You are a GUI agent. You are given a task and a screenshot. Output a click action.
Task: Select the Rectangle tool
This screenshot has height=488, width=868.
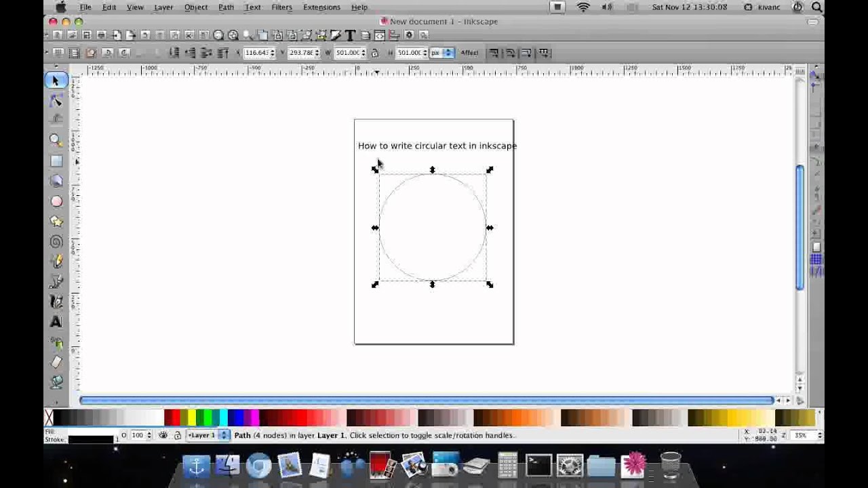click(56, 161)
